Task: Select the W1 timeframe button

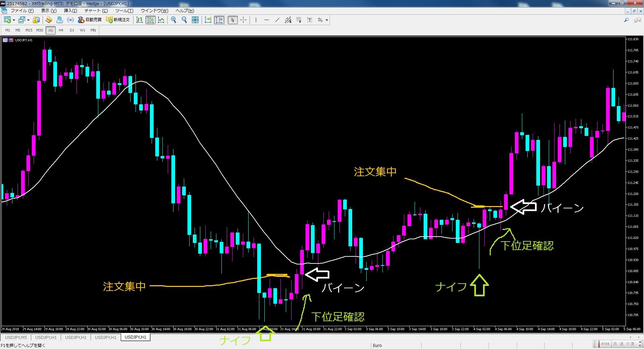Action: (x=83, y=30)
